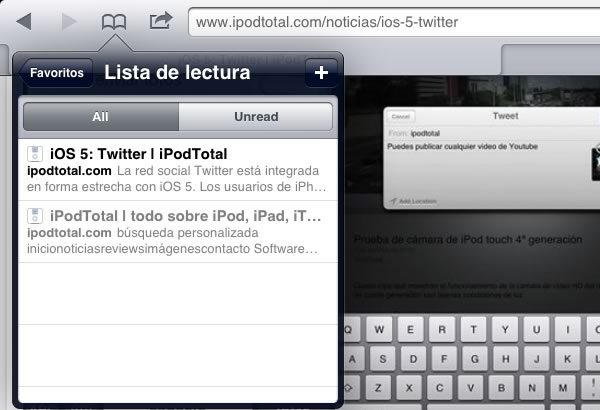Viewport: 600px width, 410px height.
Task: Tap the B key on the keyboard
Action: (501, 388)
